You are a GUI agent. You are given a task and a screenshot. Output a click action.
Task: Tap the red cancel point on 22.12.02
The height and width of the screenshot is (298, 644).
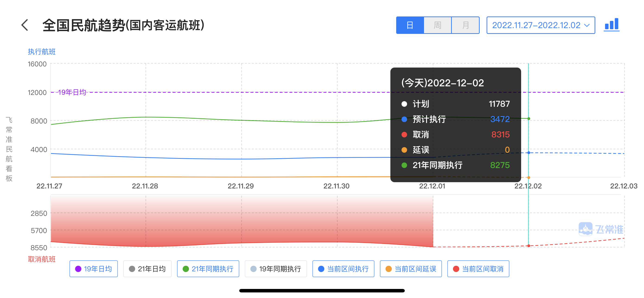coord(529,246)
